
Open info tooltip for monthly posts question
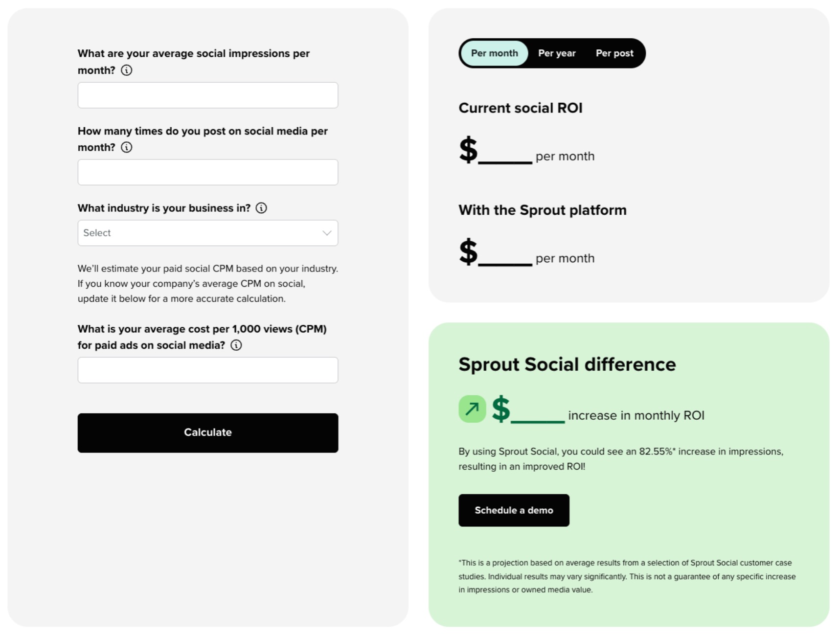[126, 147]
